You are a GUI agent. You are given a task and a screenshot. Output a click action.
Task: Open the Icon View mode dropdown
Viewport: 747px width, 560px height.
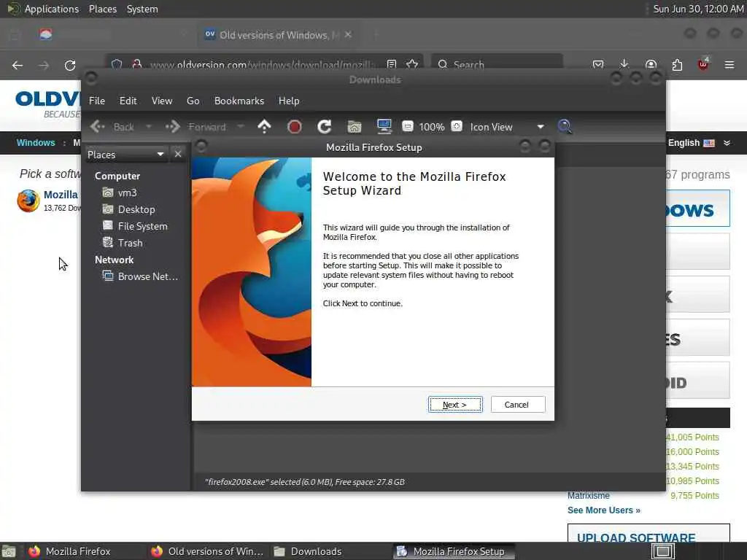(x=507, y=127)
